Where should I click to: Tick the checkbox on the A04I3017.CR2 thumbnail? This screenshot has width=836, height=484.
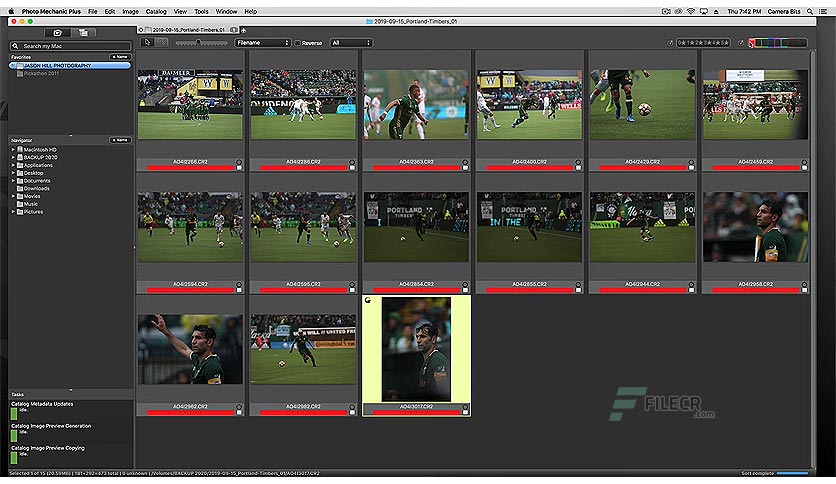click(x=465, y=412)
